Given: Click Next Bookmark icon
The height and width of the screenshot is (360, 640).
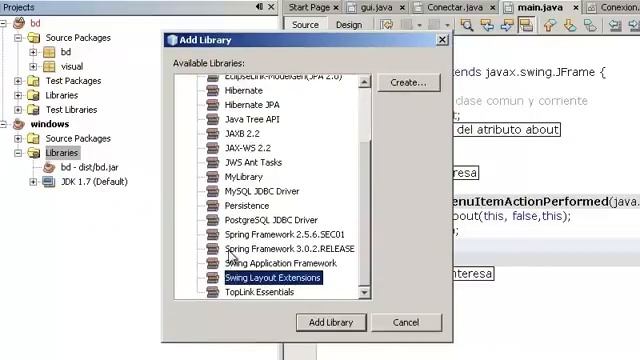Looking at the screenshot, I should (570, 25).
